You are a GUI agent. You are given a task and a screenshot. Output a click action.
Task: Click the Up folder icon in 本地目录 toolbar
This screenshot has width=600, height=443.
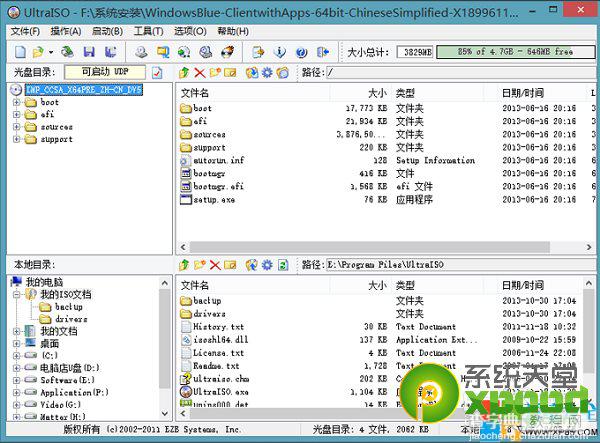[x=184, y=265]
